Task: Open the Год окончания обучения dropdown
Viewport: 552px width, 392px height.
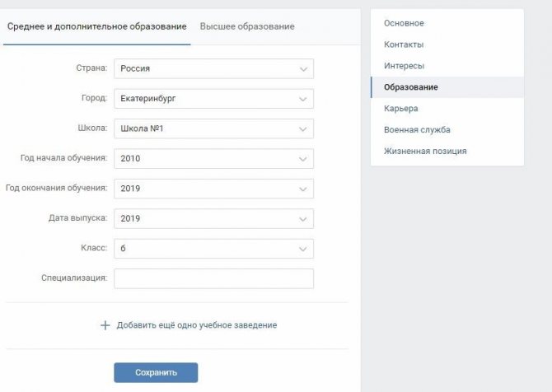Action: coord(213,189)
